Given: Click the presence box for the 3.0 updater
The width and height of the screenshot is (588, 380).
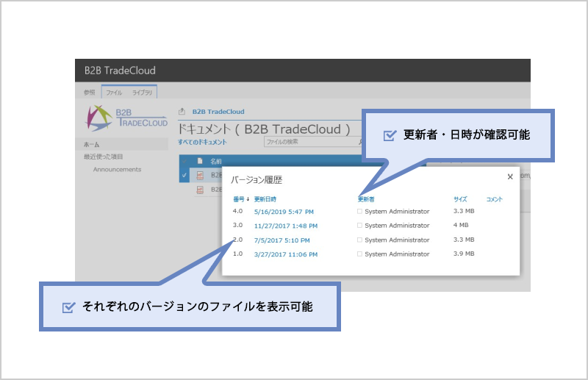Looking at the screenshot, I should pyautogui.click(x=360, y=226).
